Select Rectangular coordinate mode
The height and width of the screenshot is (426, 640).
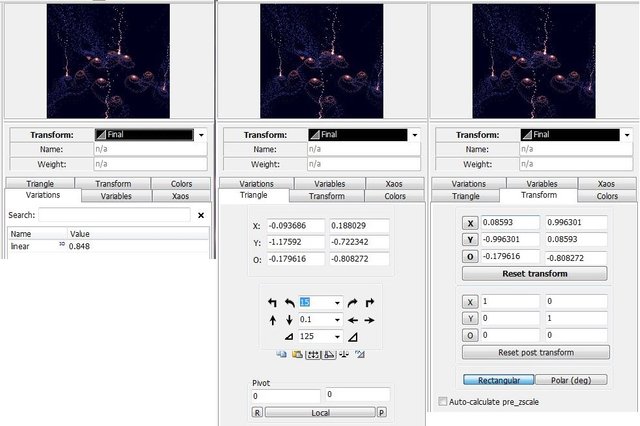pyautogui.click(x=499, y=380)
